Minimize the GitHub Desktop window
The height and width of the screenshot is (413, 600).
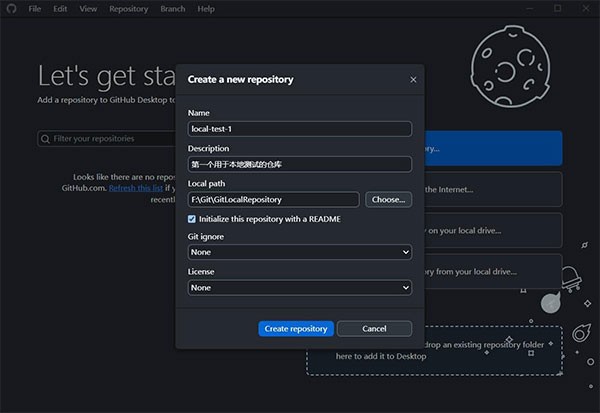tap(530, 8)
